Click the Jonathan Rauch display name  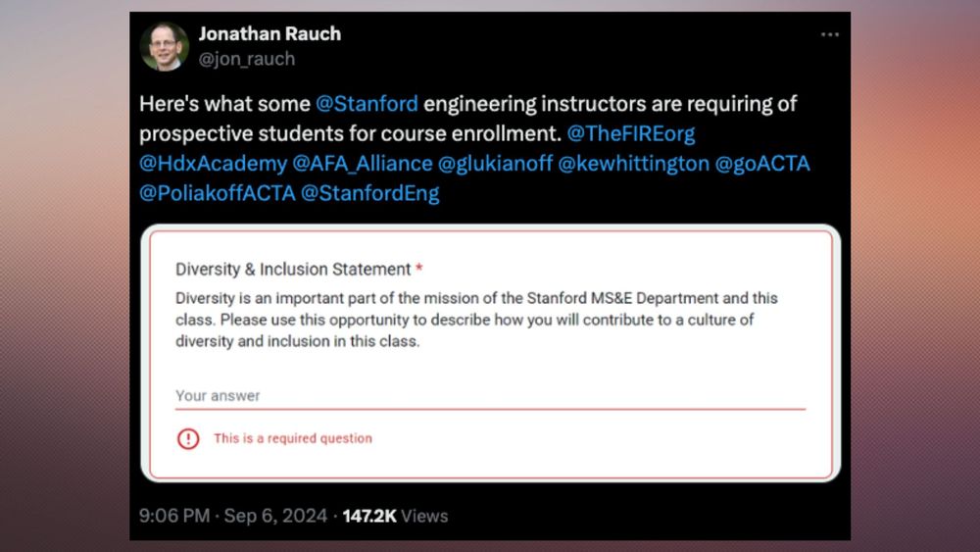click(270, 33)
